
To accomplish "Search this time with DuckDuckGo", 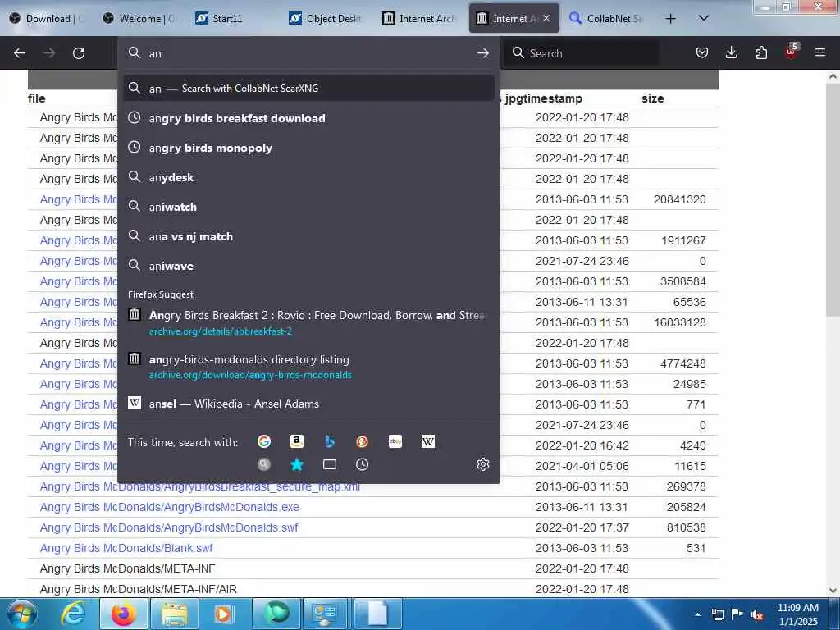I will click(362, 441).
